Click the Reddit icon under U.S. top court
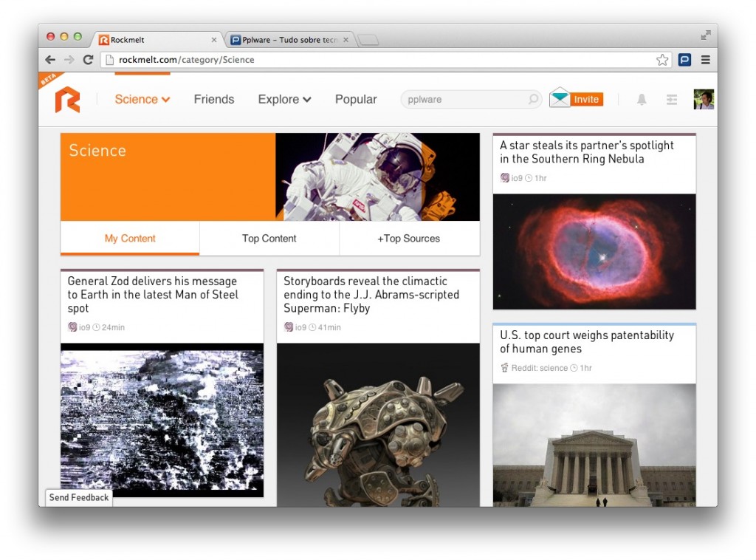 [504, 368]
